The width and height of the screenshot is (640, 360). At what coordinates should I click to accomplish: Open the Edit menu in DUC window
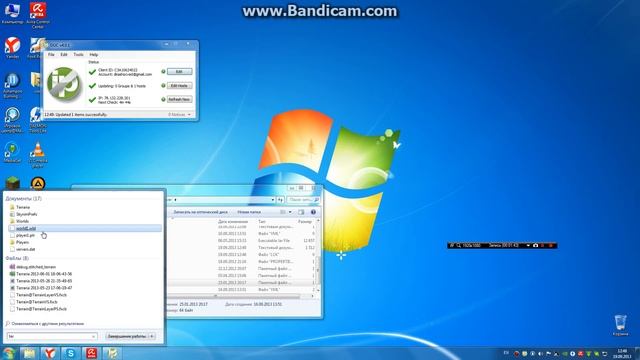tap(64, 54)
